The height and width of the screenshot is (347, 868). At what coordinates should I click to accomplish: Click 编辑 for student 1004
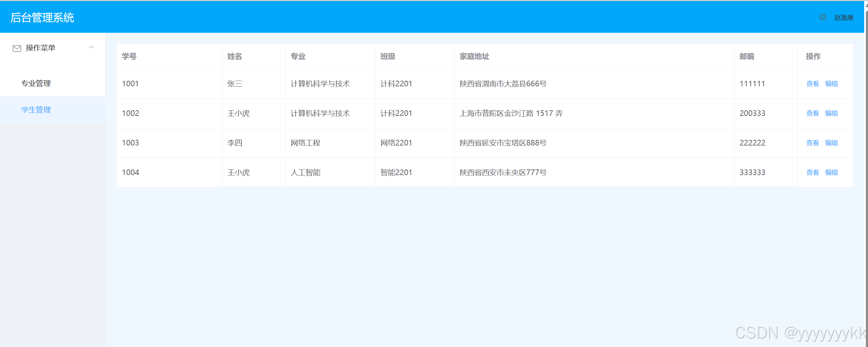(831, 172)
